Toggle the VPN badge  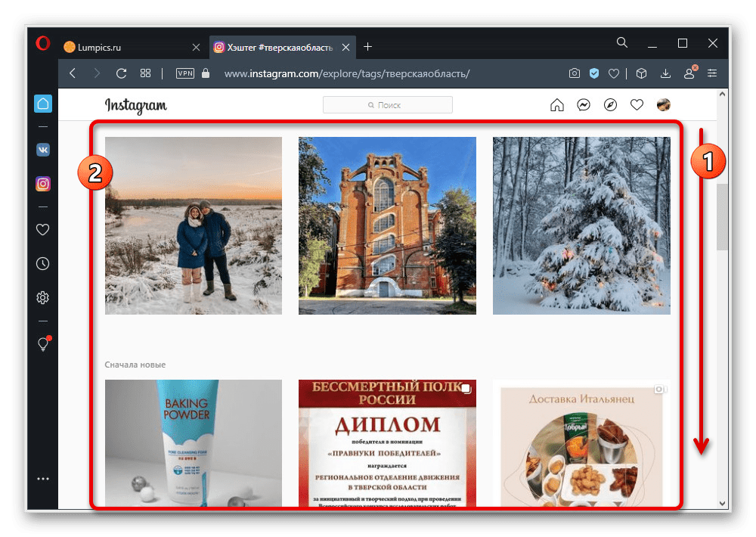tap(185, 73)
